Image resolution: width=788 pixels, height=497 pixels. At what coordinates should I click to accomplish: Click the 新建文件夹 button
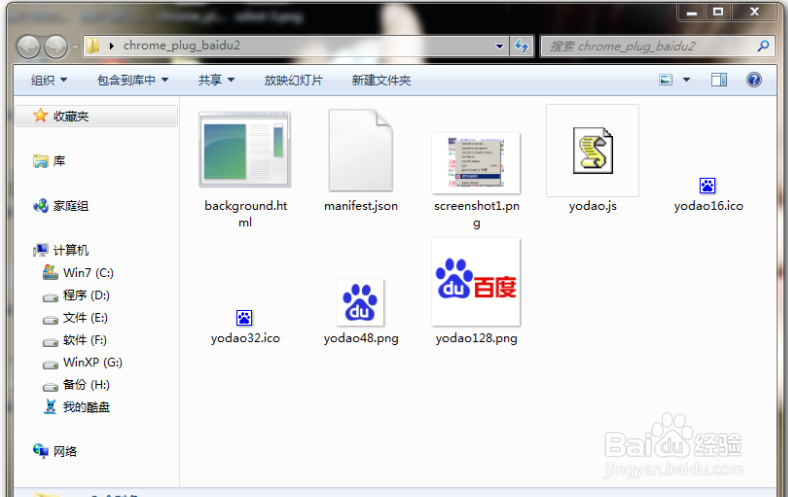click(x=381, y=80)
